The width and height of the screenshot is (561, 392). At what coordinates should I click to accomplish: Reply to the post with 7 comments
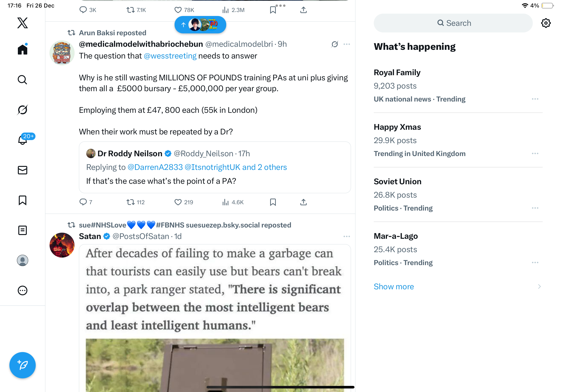(x=83, y=202)
